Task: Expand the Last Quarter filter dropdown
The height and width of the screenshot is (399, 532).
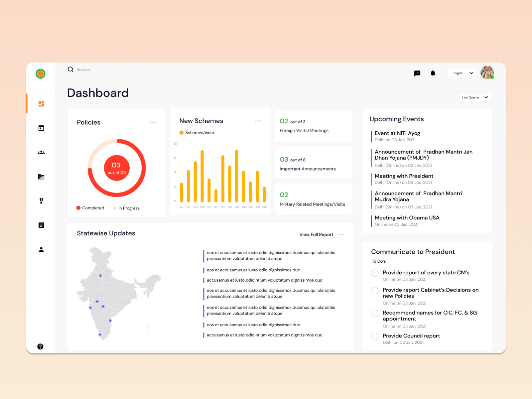Action: tap(474, 97)
